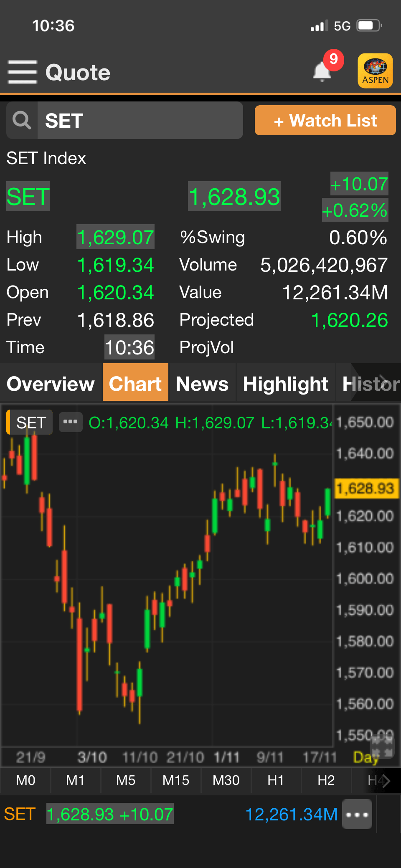This screenshot has width=401, height=868.
Task: Tap the ASPEN logo icon
Action: [x=375, y=71]
